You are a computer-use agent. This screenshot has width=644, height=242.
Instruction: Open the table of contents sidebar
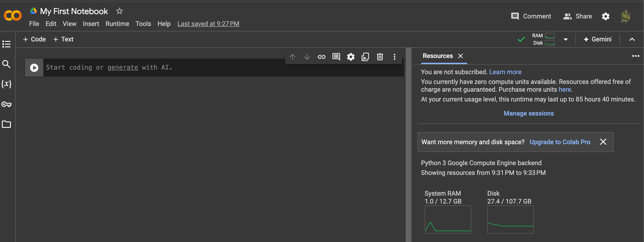point(7,44)
